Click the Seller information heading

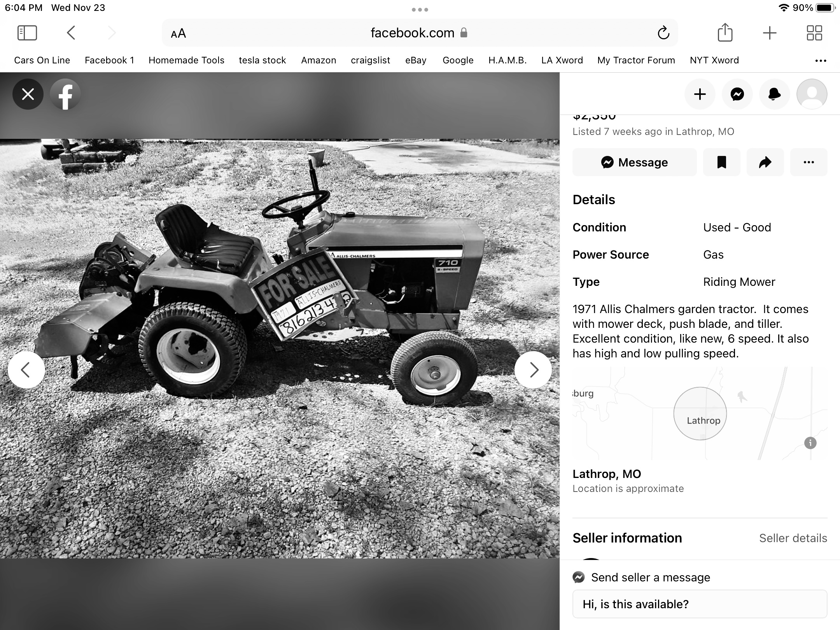coord(627,538)
